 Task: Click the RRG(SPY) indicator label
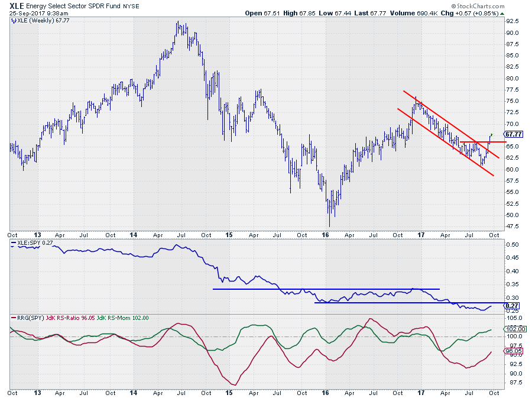pyautogui.click(x=31, y=318)
